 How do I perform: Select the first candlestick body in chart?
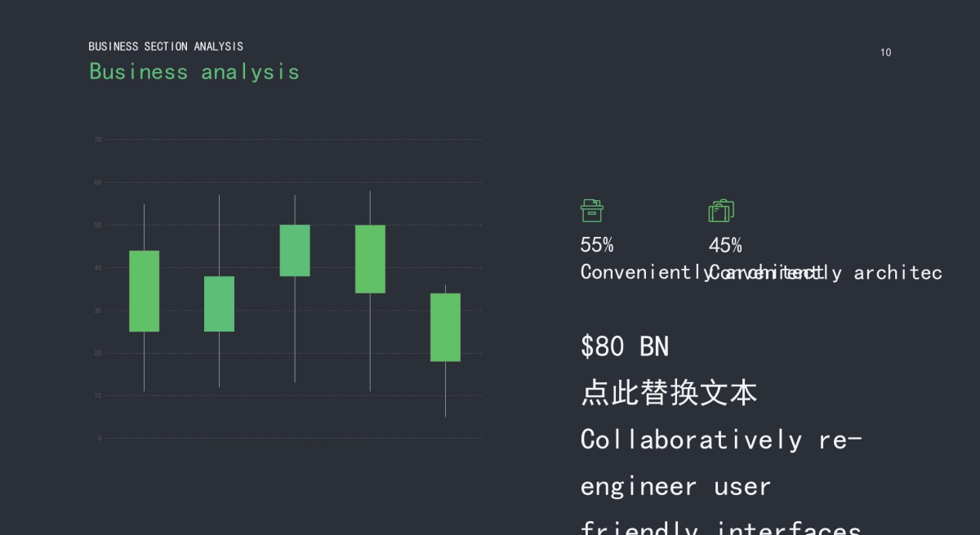pyautogui.click(x=144, y=291)
